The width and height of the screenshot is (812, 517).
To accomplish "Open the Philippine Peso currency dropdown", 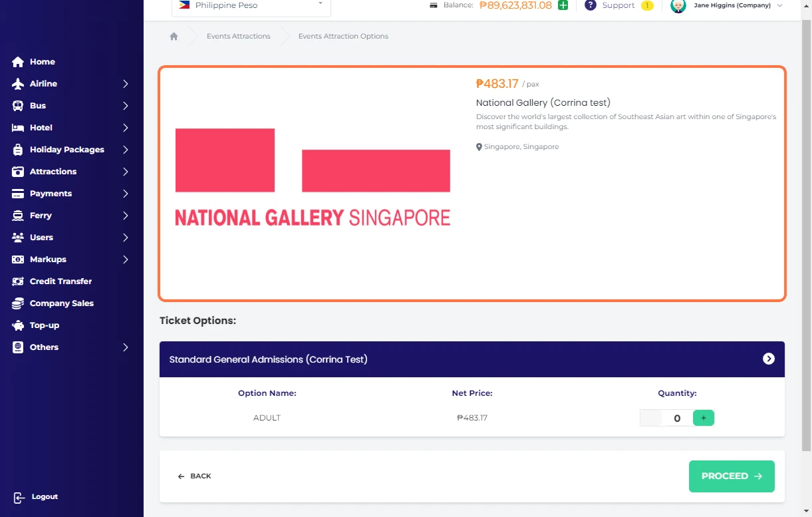I will (251, 6).
